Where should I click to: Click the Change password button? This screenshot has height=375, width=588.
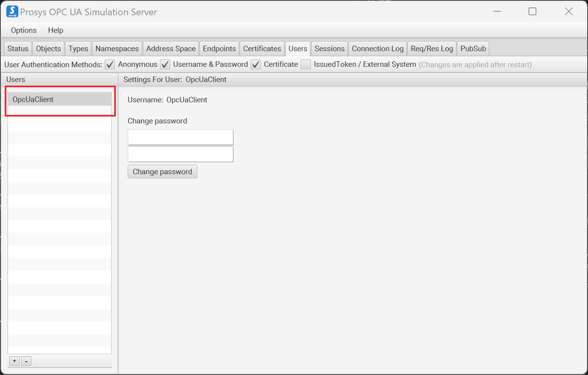(162, 172)
